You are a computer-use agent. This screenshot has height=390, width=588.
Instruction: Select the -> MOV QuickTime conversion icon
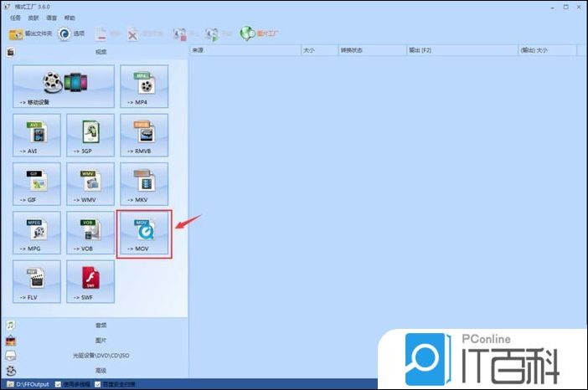point(144,233)
